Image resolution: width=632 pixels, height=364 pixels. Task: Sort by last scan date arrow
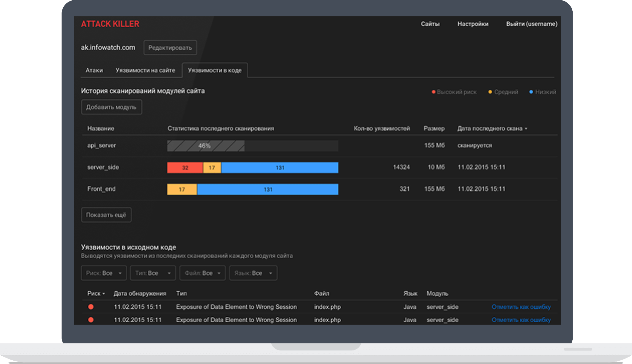(526, 129)
